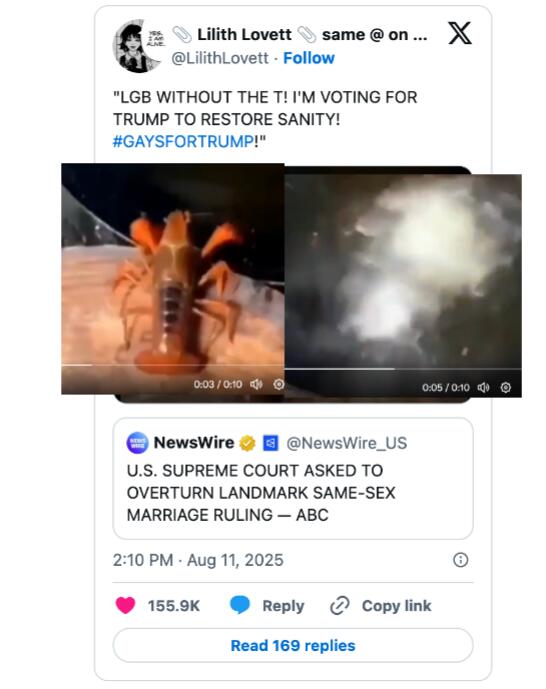The width and height of the screenshot is (546, 689).
Task: Open Lilith Lovett's profile avatar
Action: (x=139, y=45)
